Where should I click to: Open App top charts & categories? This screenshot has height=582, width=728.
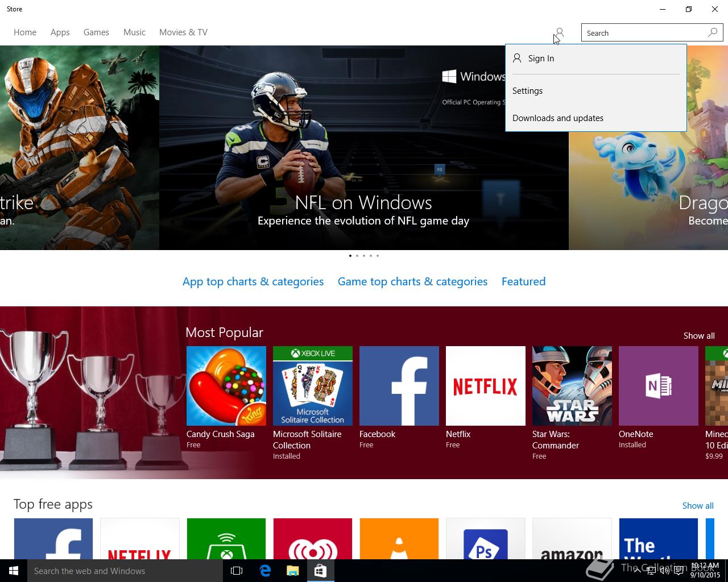coord(253,281)
